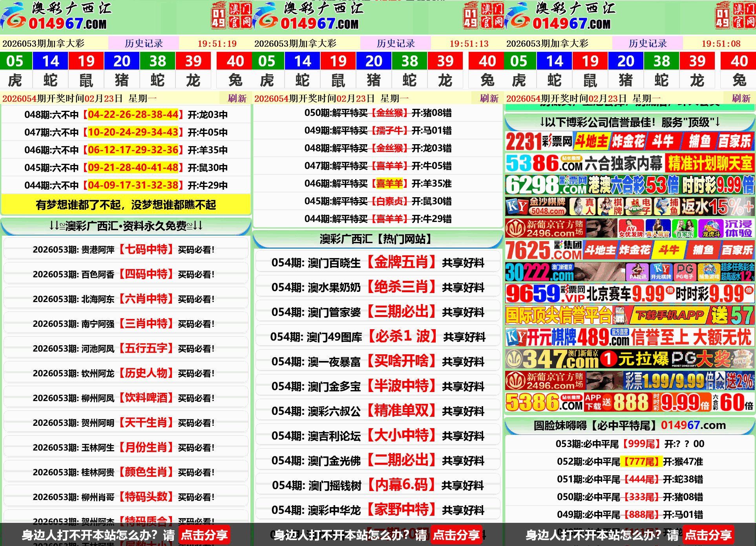Click the 2231彩票网 banner
Viewport: 756px width, 546px height.
(x=628, y=142)
